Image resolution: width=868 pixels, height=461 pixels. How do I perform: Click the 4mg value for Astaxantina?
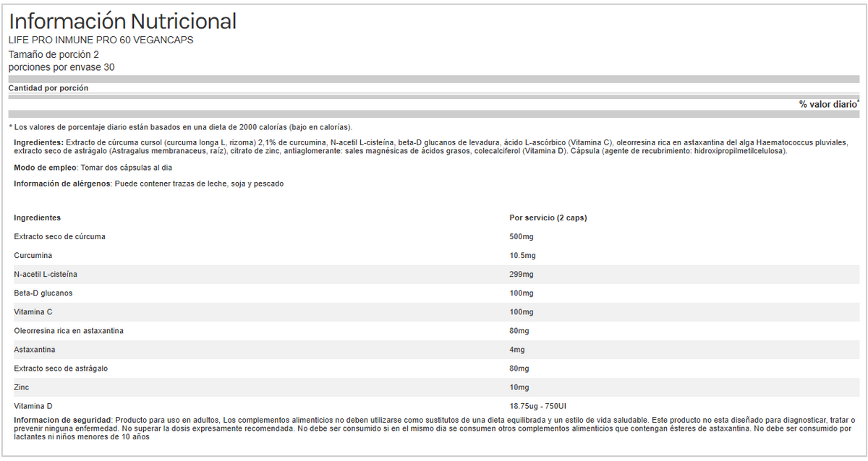[516, 350]
